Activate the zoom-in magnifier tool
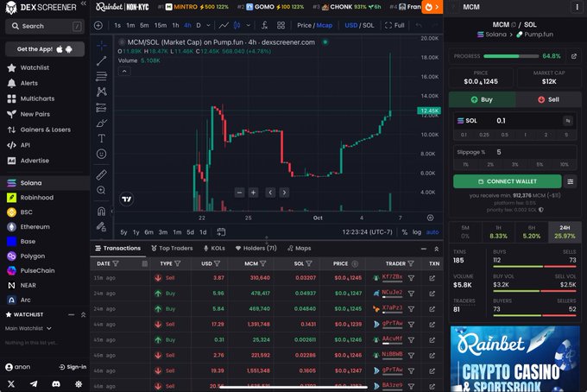The width and height of the screenshot is (587, 392). tap(102, 190)
